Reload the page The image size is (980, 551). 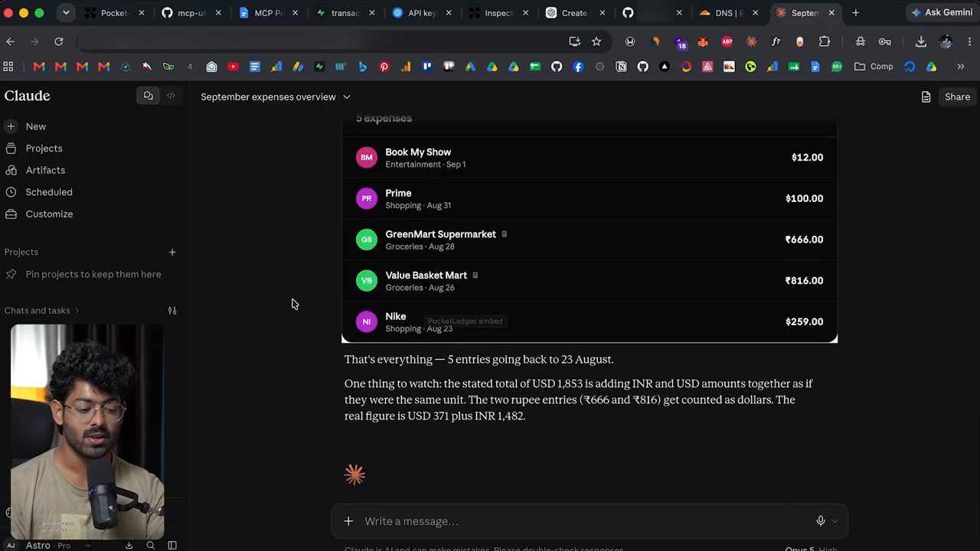[59, 41]
